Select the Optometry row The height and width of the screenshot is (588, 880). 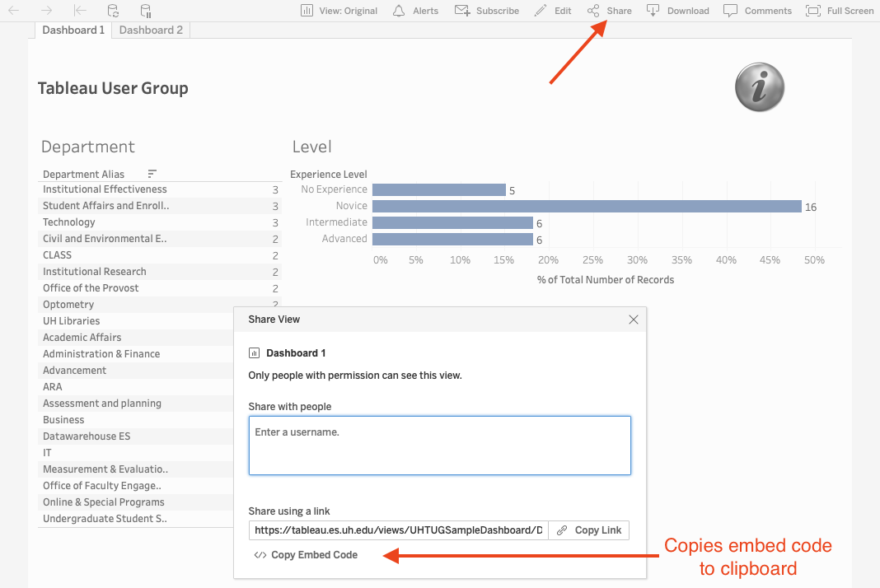[136, 304]
